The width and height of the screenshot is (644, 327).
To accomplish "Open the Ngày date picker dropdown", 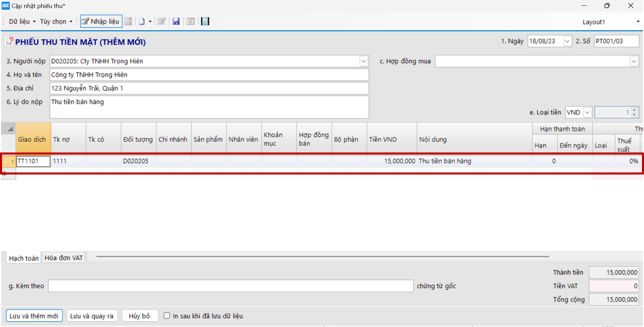I will [567, 41].
